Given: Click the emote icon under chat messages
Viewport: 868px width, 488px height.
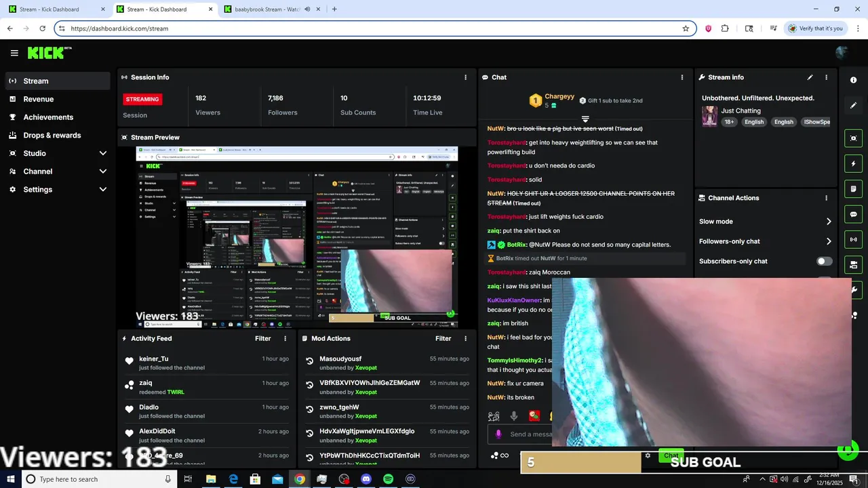Looking at the screenshot, I should click(494, 416).
